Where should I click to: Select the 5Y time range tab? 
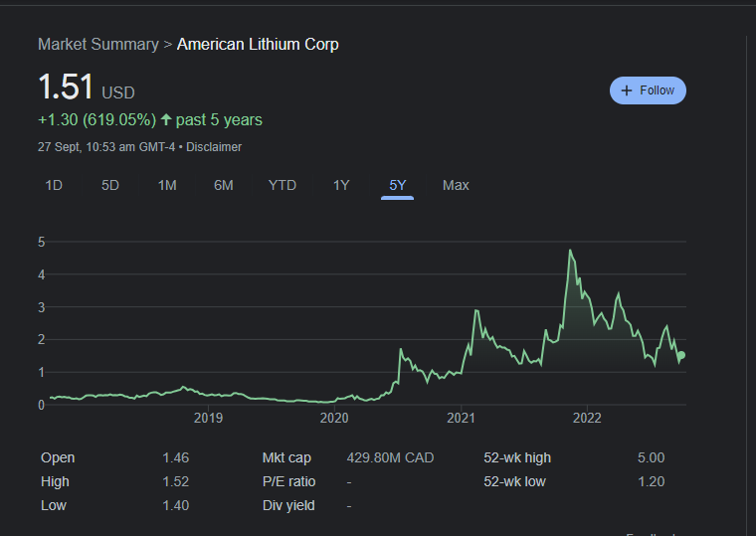[x=397, y=186]
